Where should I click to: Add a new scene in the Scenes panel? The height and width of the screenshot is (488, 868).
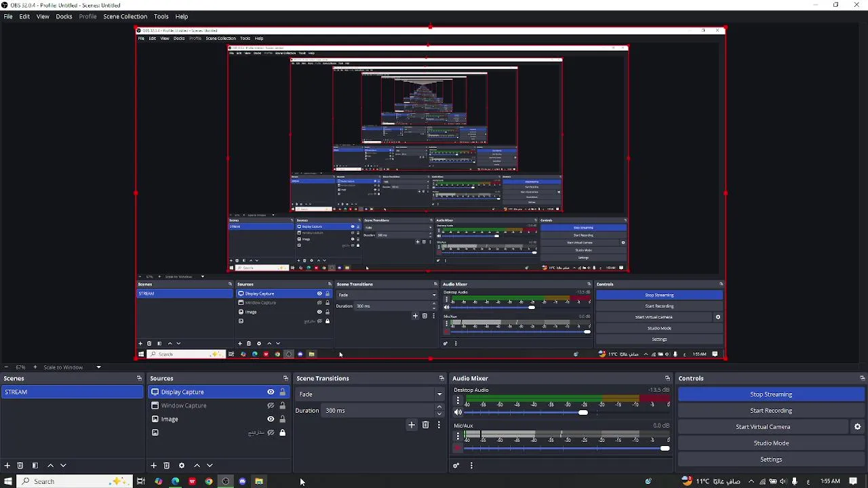[x=7, y=466]
